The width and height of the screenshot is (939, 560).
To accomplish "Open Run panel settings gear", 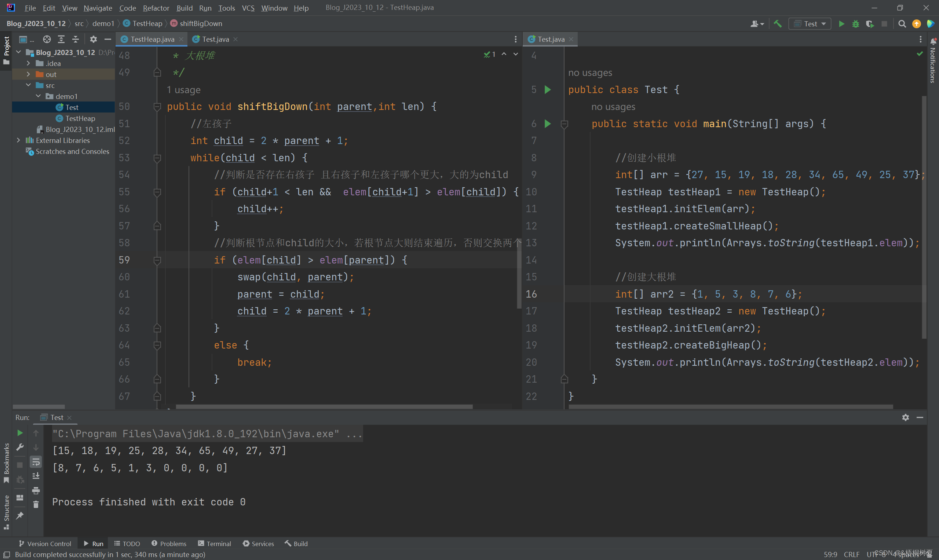I will point(905,417).
